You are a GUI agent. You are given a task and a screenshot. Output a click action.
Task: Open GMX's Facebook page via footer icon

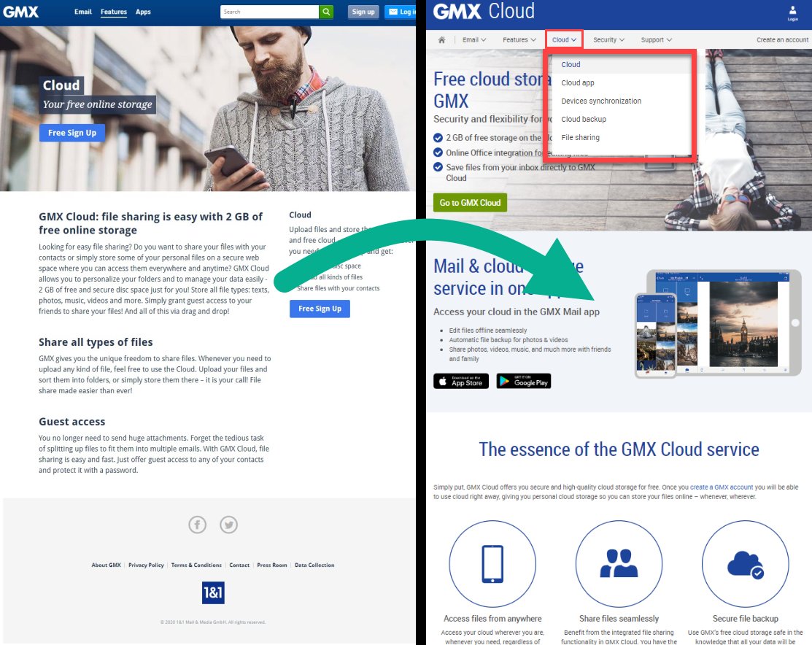pyautogui.click(x=197, y=525)
